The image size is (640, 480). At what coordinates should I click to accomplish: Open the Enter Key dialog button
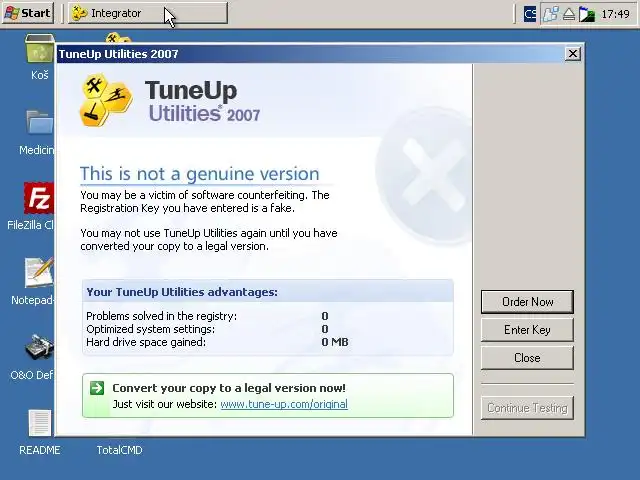[x=527, y=330]
